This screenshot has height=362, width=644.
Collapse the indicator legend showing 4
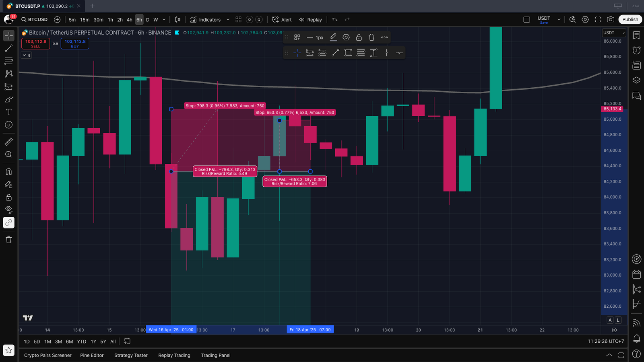pos(26,56)
